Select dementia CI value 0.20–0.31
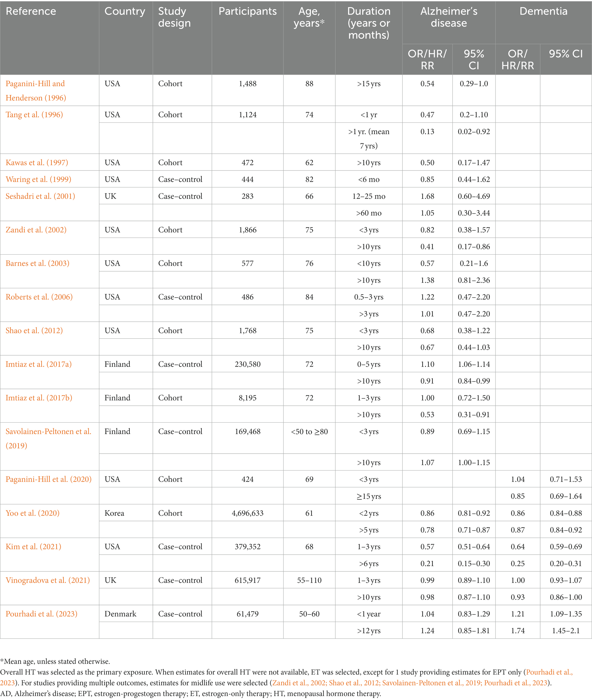Screen dimensions: 592x700 click(566, 563)
